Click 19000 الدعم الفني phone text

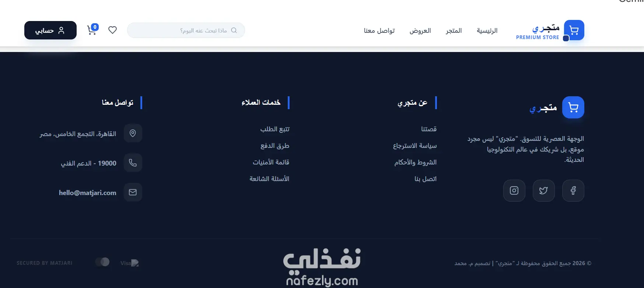(89, 163)
